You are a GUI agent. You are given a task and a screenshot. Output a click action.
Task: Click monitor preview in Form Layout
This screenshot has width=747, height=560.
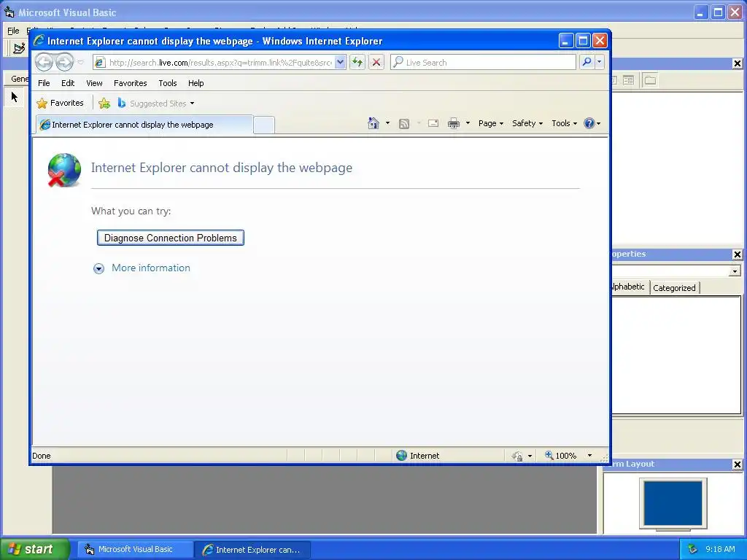click(673, 503)
